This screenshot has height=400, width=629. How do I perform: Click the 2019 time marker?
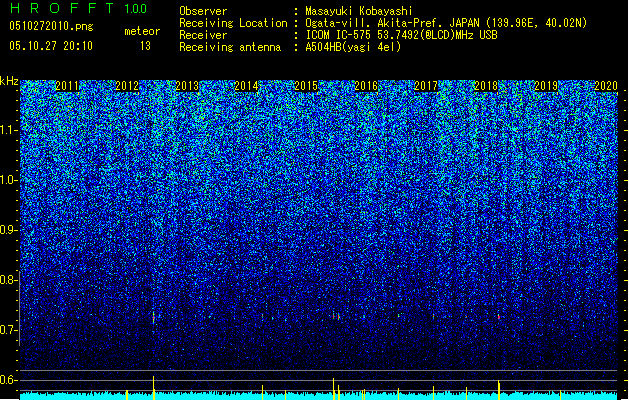[546, 86]
